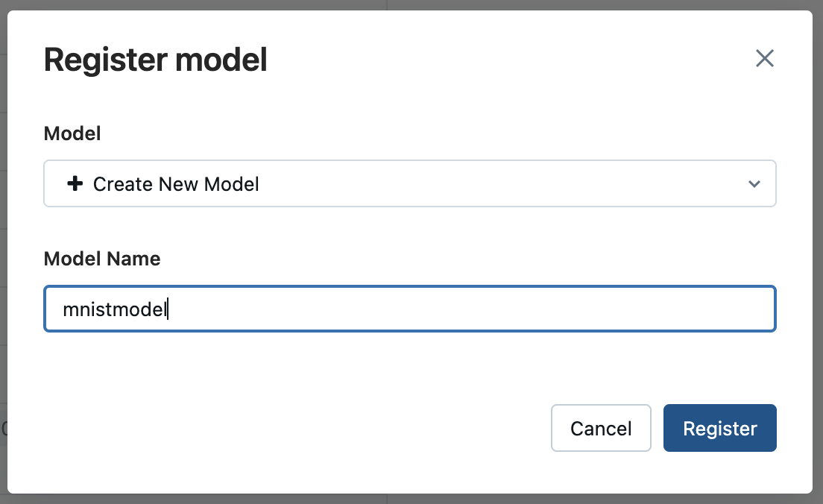Click the Register model dialog heading
The image size is (823, 504).
click(x=155, y=60)
